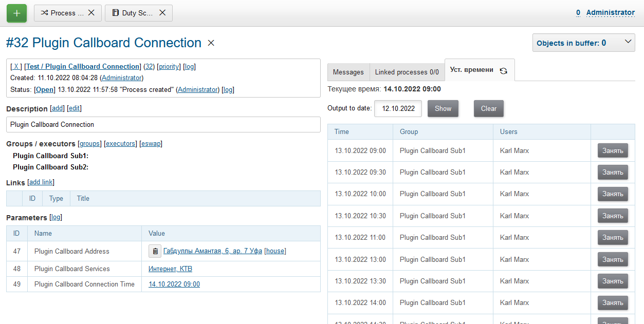Close process #32 via title X

pos(211,43)
